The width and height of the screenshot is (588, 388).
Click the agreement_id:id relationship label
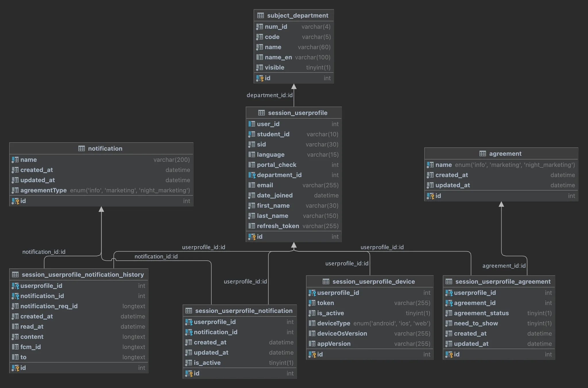click(504, 266)
